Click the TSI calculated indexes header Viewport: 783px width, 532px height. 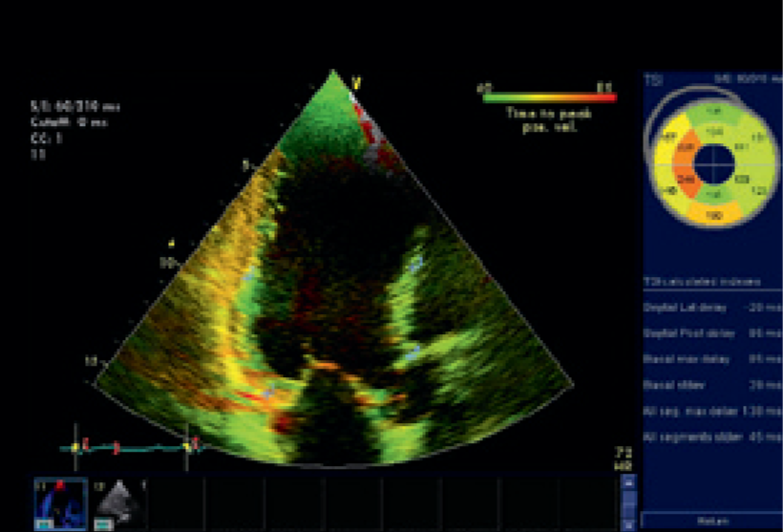coord(700,281)
